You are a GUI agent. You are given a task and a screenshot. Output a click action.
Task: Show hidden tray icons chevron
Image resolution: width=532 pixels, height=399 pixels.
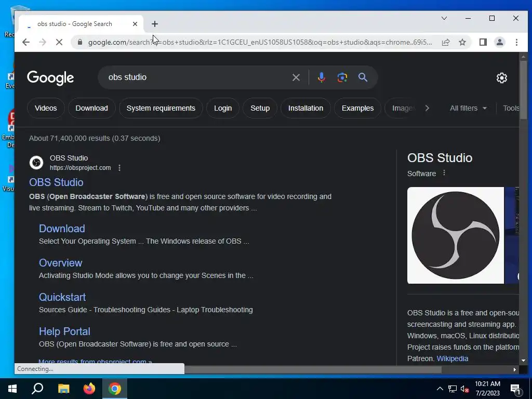point(440,389)
